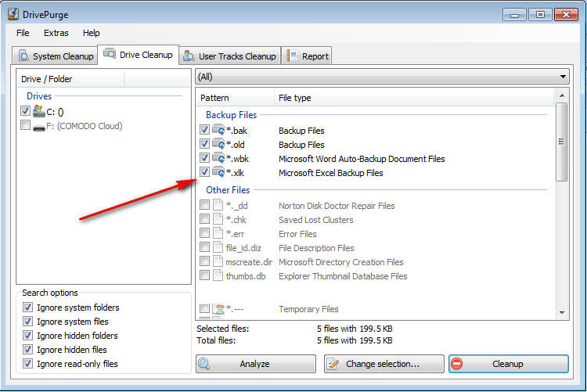
Task: Select the Microsoft Excel Backup Files text
Action: pyautogui.click(x=331, y=173)
